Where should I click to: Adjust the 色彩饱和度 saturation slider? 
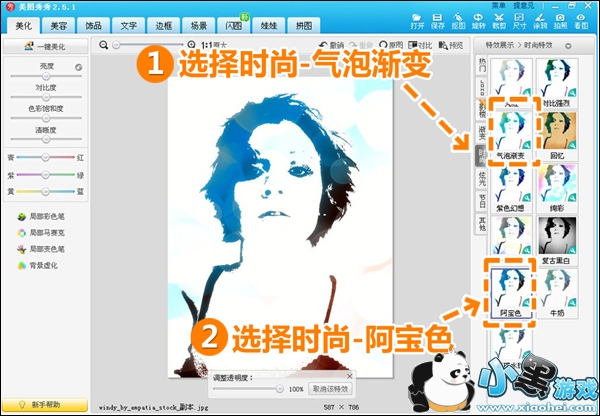46,118
